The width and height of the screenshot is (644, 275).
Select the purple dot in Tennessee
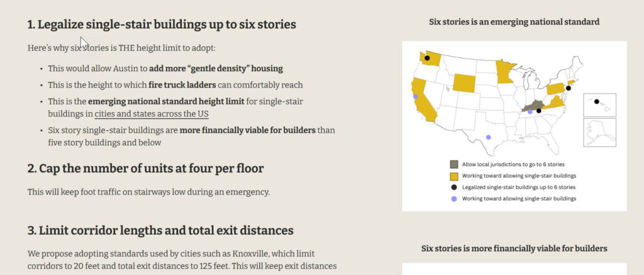click(530, 112)
